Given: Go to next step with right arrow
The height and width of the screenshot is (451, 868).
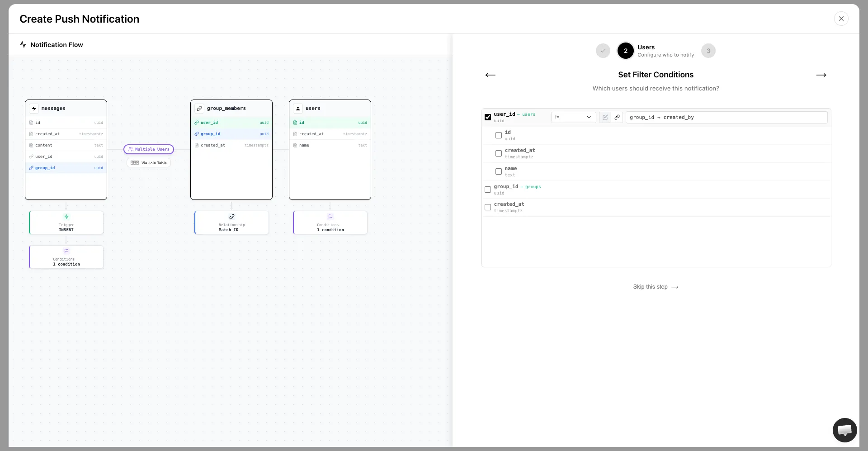Looking at the screenshot, I should tap(821, 75).
